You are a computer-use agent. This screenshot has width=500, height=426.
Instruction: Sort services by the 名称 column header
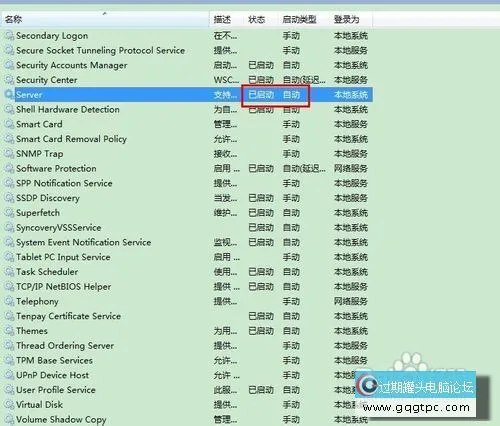click(105, 19)
